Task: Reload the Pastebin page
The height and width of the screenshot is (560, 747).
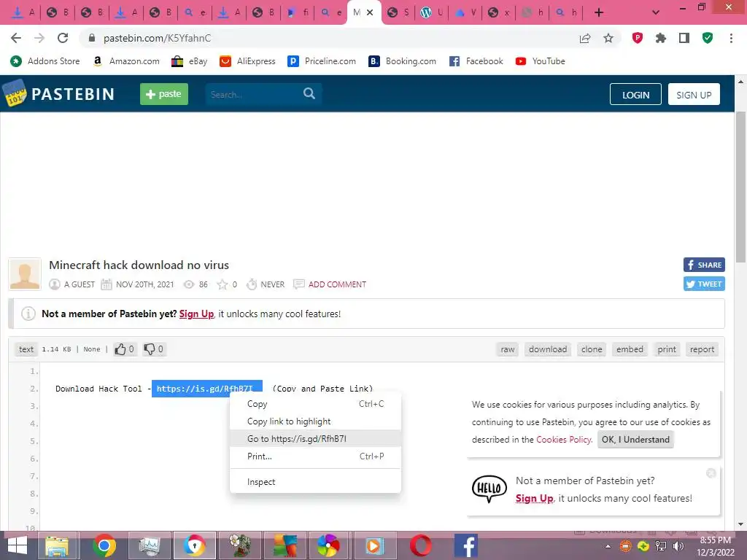Action: tap(63, 38)
